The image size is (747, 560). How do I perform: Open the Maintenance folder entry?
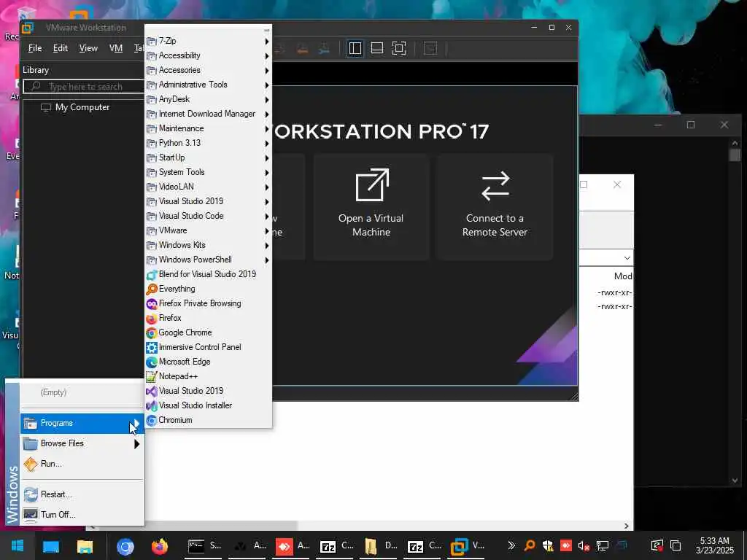208,128
